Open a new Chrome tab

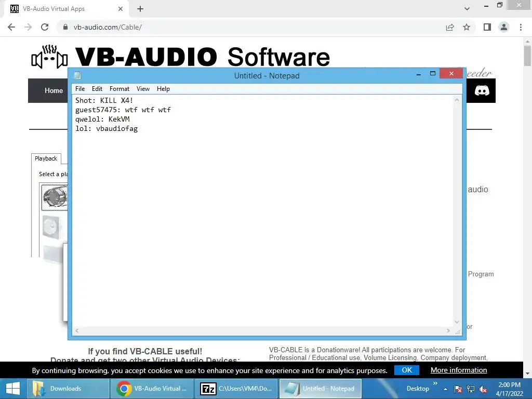tap(140, 9)
